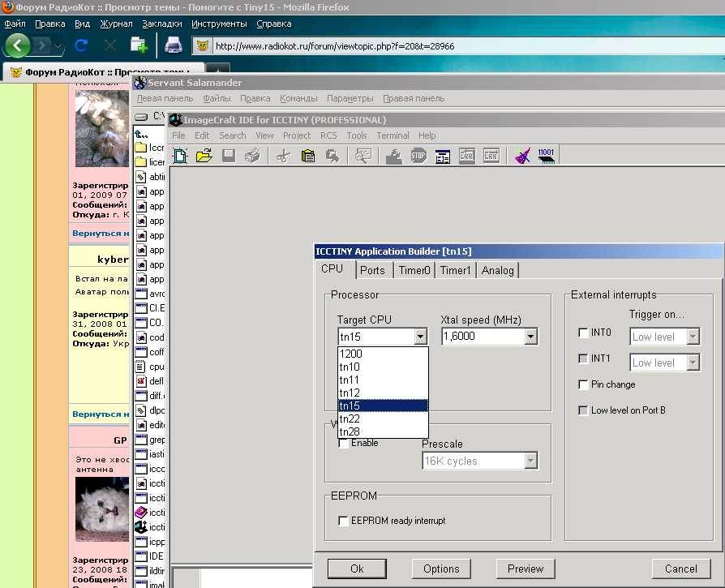Switch to the Timer1 tab
This screenshot has height=588, width=725.
coord(456,270)
